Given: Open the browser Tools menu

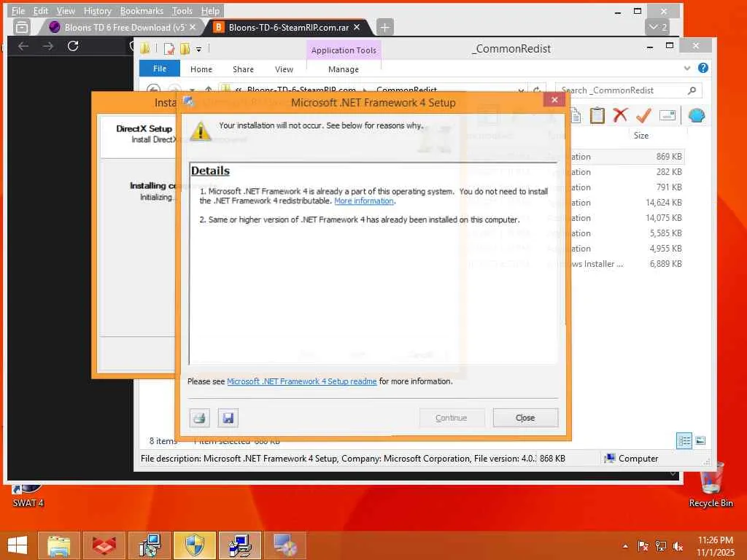Looking at the screenshot, I should pyautogui.click(x=182, y=10).
